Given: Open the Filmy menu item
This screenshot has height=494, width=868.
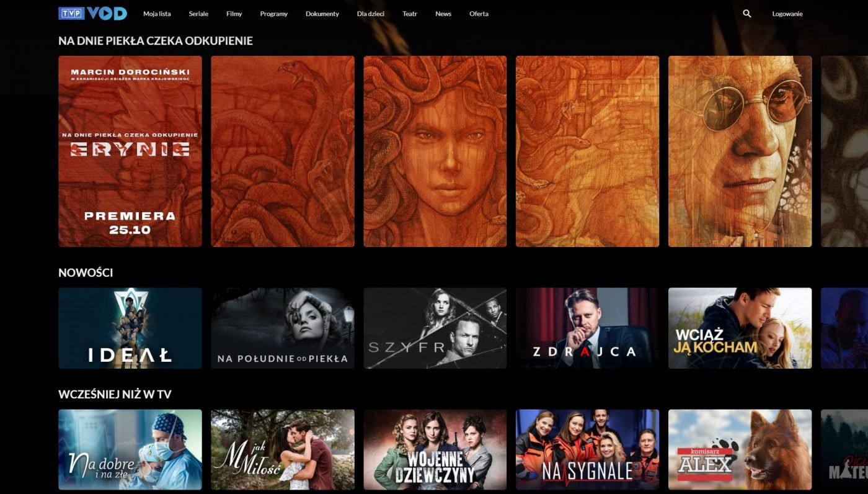Looking at the screenshot, I should tap(234, 14).
